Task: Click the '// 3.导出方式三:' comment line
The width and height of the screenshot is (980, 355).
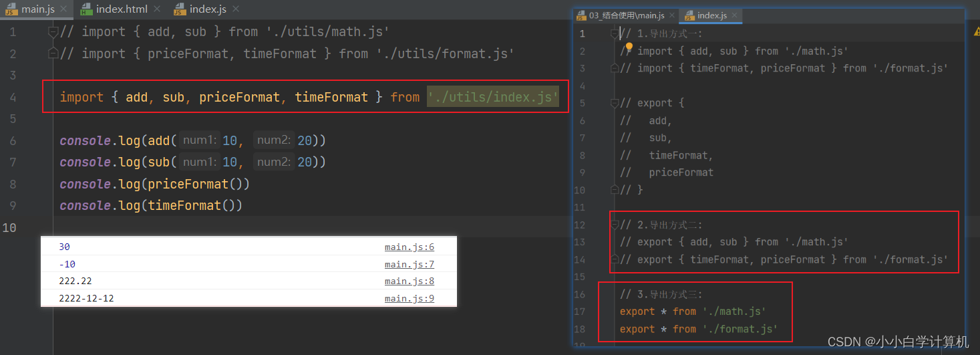Action: point(661,294)
